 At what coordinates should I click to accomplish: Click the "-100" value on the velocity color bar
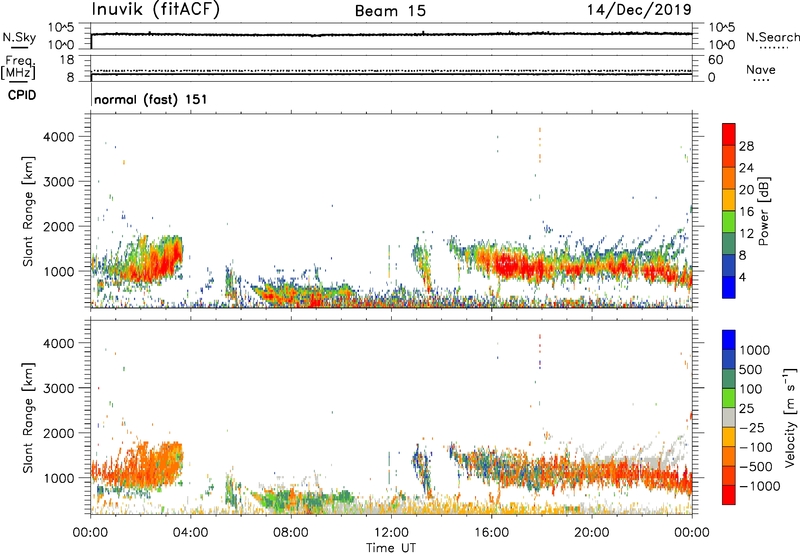click(x=756, y=447)
